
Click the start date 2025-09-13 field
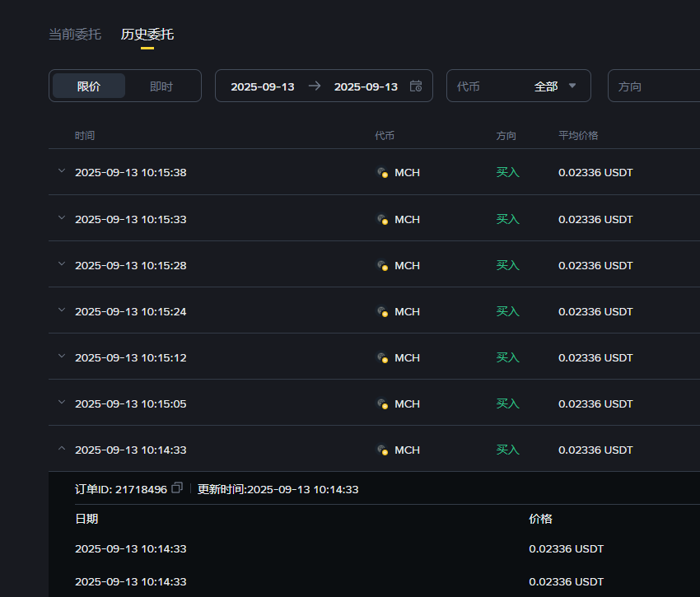click(263, 86)
